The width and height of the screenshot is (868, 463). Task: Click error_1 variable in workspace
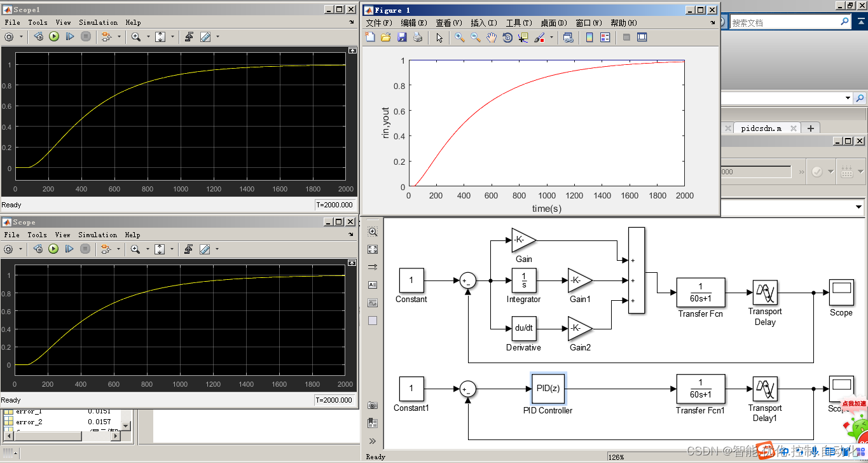(x=29, y=411)
